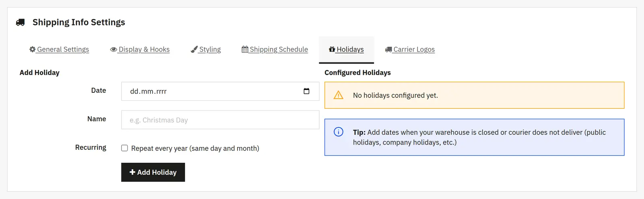Click the calendar icon on Shipping Schedule tab
The width and height of the screenshot is (644, 199).
(x=245, y=49)
